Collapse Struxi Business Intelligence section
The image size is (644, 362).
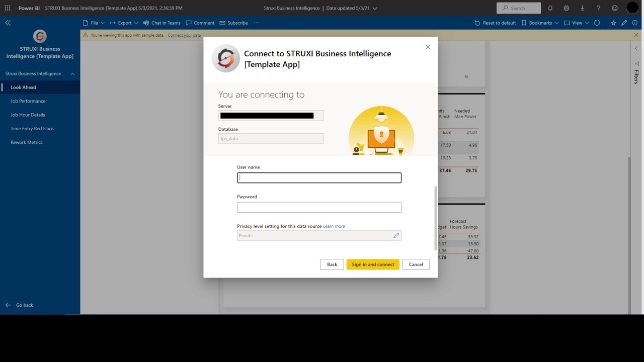coord(72,74)
